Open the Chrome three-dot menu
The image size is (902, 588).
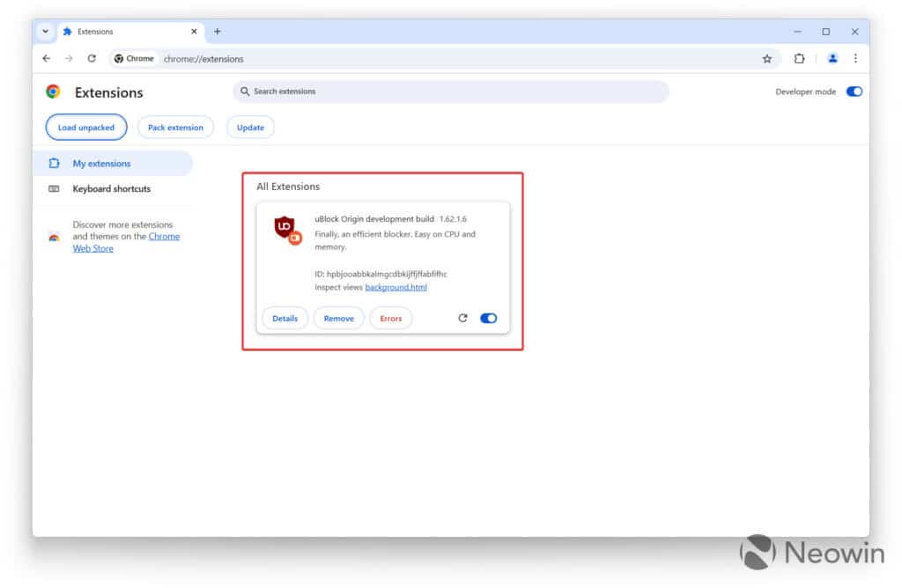(x=855, y=59)
